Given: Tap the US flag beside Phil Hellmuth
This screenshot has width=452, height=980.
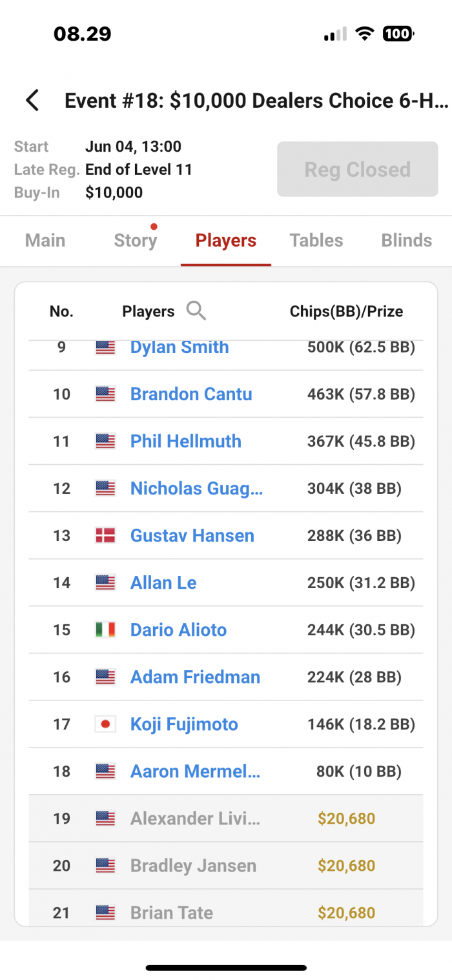Looking at the screenshot, I should pyautogui.click(x=105, y=441).
